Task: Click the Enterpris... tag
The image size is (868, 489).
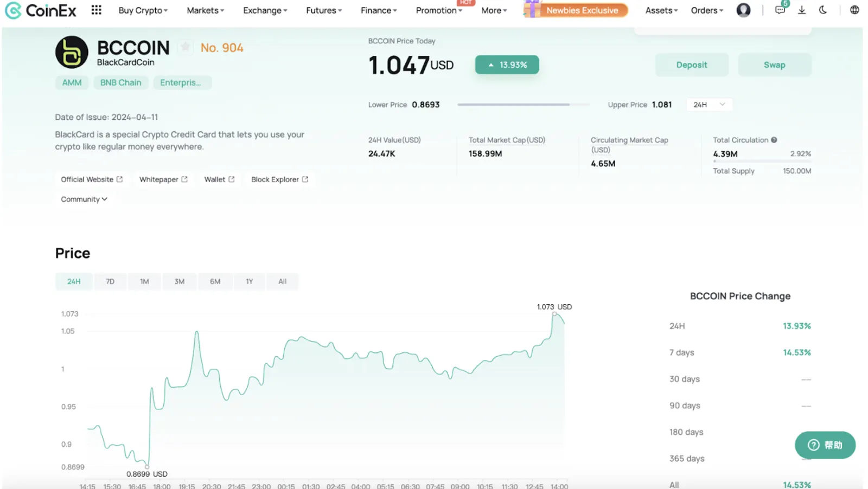Action: [182, 82]
